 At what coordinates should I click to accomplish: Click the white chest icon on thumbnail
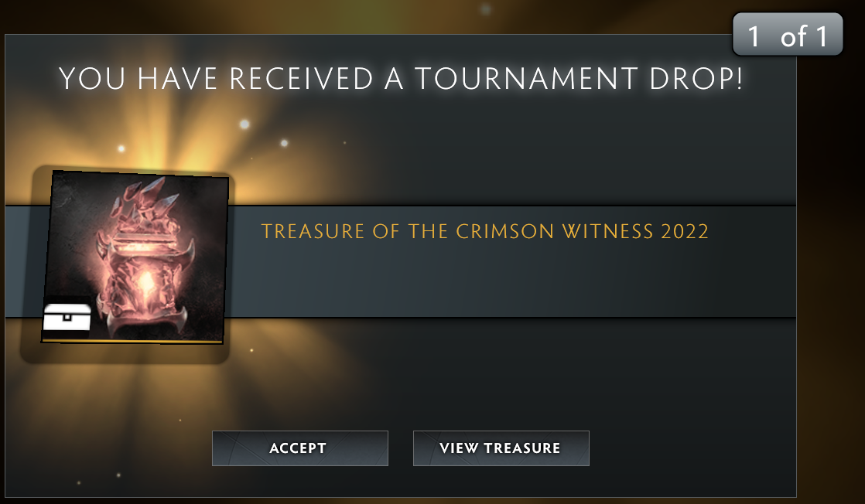67,317
